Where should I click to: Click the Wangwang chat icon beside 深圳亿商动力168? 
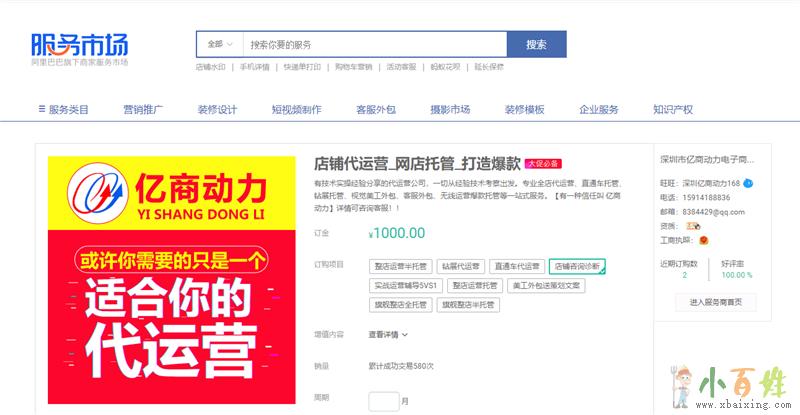748,183
